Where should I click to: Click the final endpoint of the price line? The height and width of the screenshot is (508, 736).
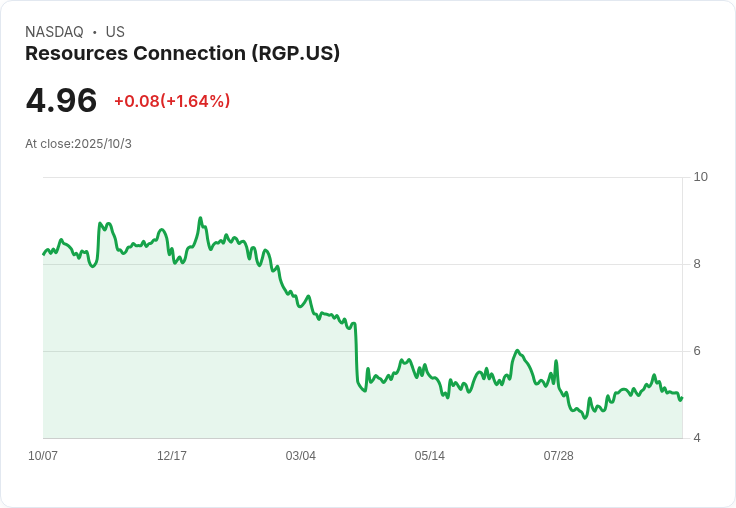click(x=682, y=398)
